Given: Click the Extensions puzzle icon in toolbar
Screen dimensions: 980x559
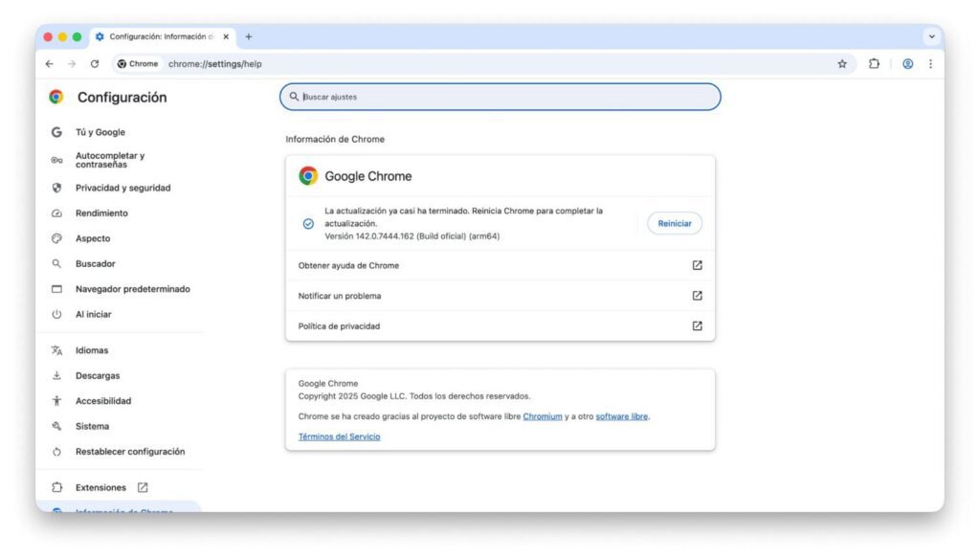Looking at the screenshot, I should pos(873,63).
